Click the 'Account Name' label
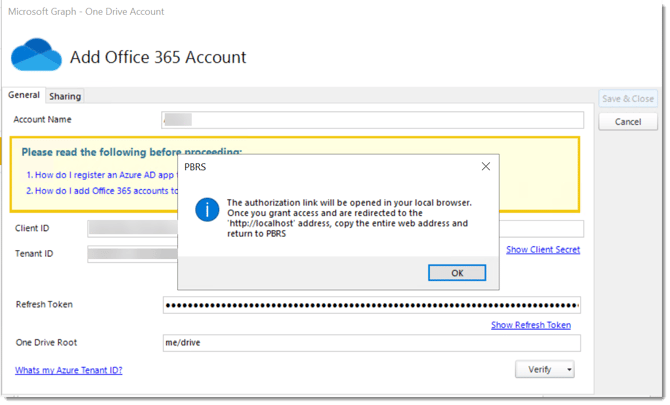 [x=42, y=120]
